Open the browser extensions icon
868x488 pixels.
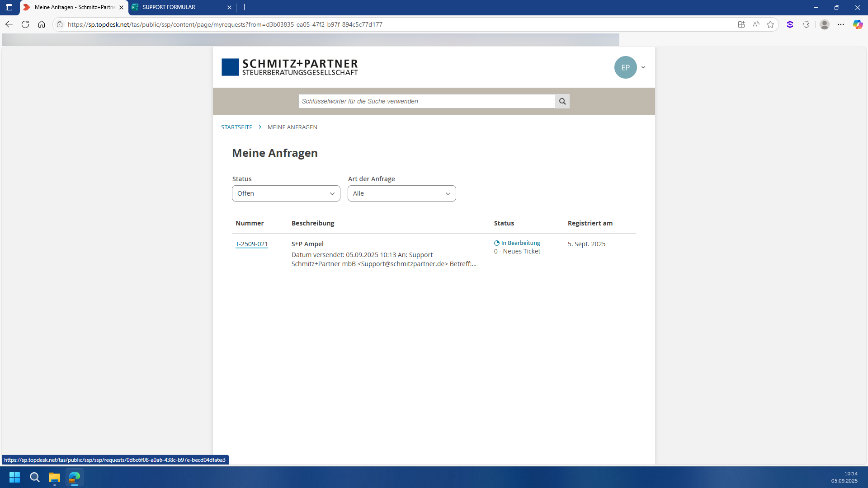(806, 24)
